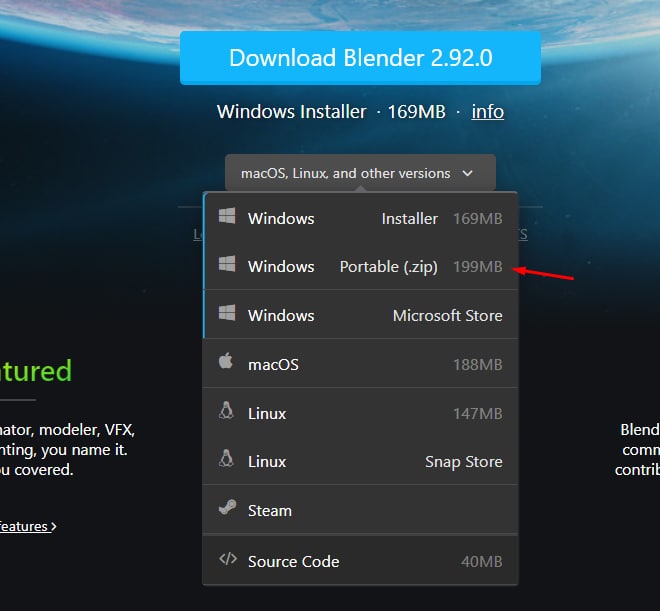
Task: Select the Windows Installer 169MB menu entry
Action: (x=360, y=218)
